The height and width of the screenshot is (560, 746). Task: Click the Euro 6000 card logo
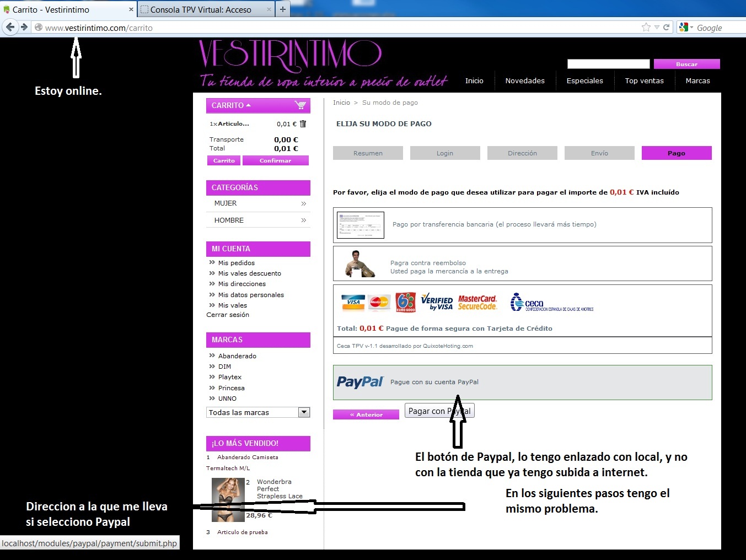(x=405, y=302)
